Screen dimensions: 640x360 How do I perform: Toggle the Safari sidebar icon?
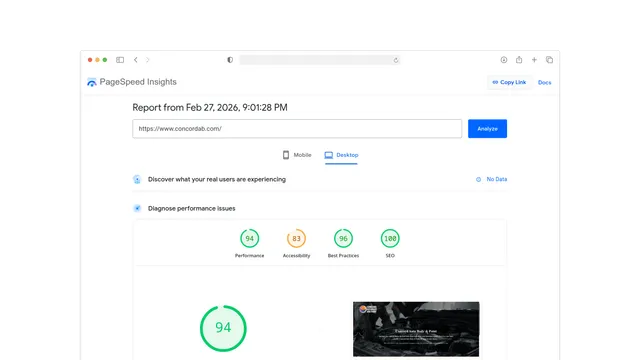tap(120, 60)
